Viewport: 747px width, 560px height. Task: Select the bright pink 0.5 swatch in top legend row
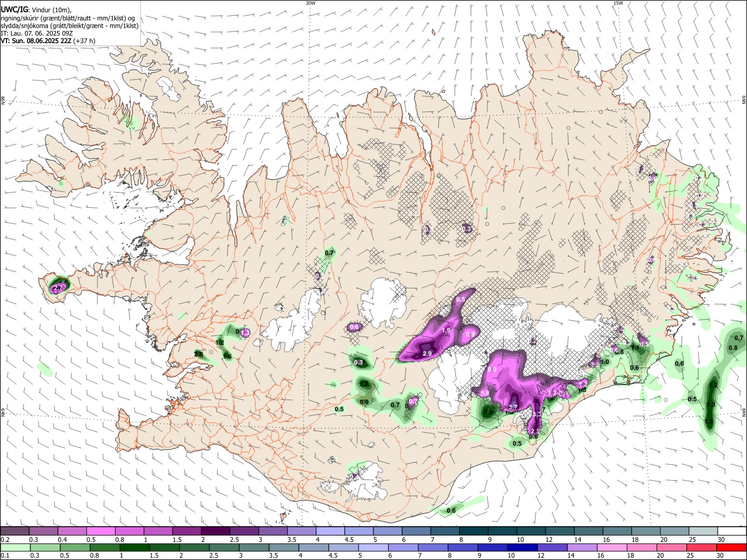point(100,531)
